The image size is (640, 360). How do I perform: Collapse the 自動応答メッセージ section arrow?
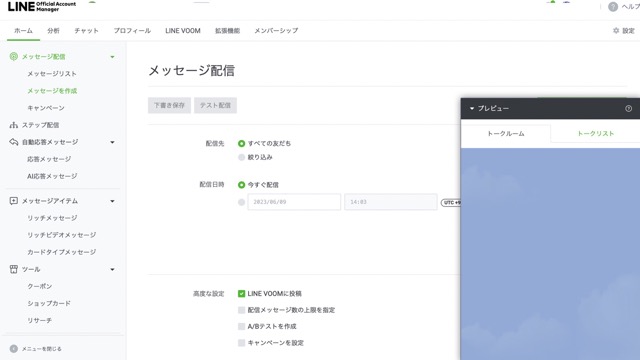click(112, 142)
